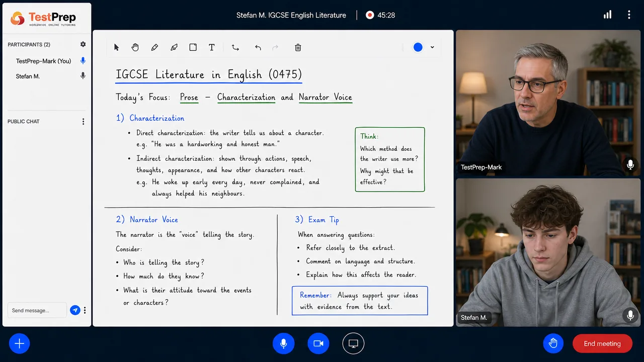Redo the whiteboard action
Screen dimensions: 644x362
[x=275, y=47]
